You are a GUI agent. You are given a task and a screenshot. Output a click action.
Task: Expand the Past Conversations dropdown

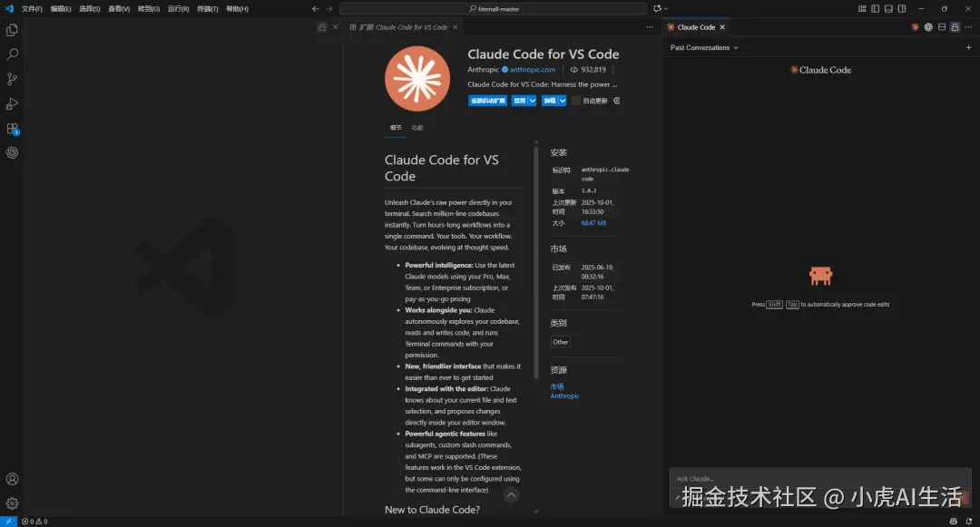coord(704,47)
